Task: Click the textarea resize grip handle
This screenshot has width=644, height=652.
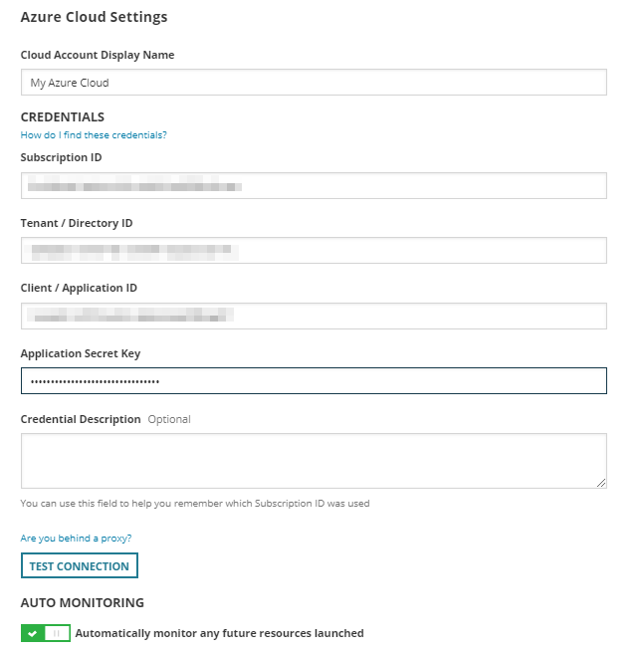Action: tap(601, 483)
